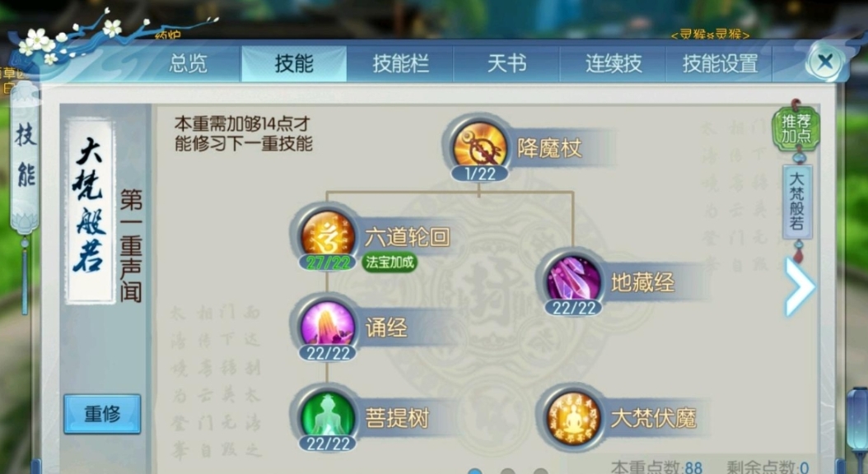Tap the green 菩提树 skill icon
This screenshot has width=868, height=474.
[x=327, y=416]
